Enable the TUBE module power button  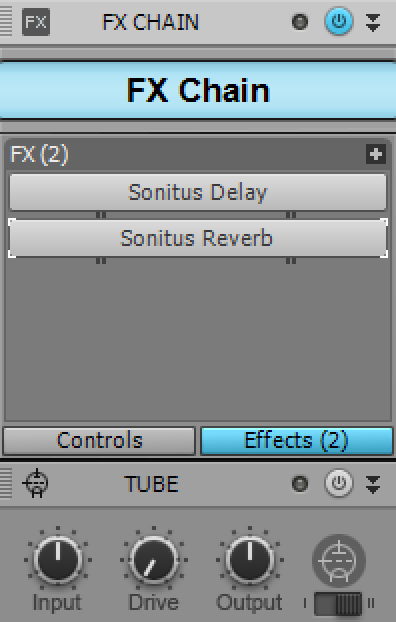339,483
